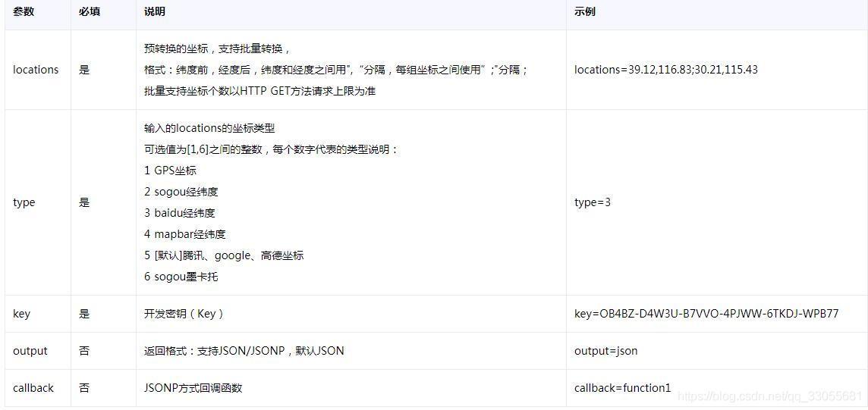The image size is (868, 410).
Task: Select the example type=3
Action: click(593, 202)
